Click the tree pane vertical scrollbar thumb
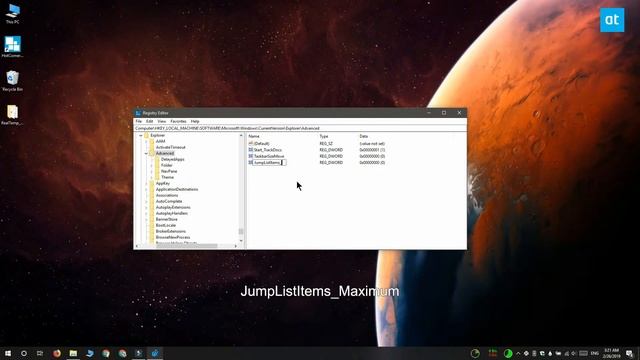This screenshot has height=360, width=640. tap(241, 231)
